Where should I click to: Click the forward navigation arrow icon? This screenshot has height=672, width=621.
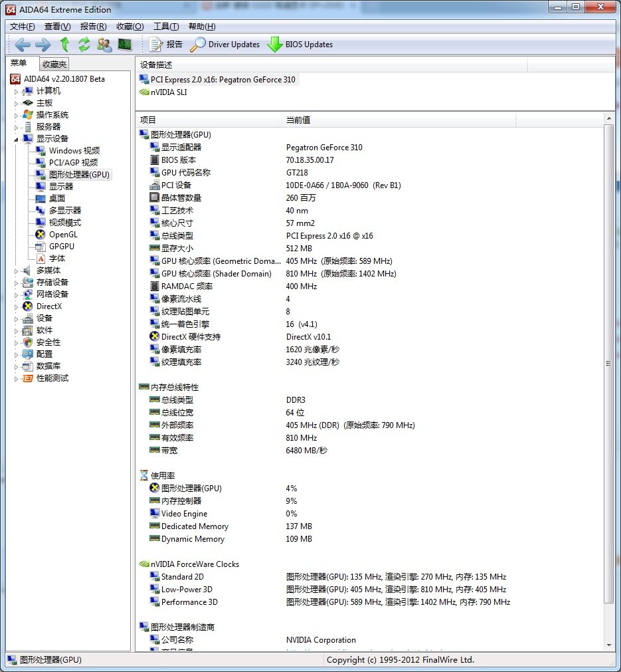click(43, 45)
